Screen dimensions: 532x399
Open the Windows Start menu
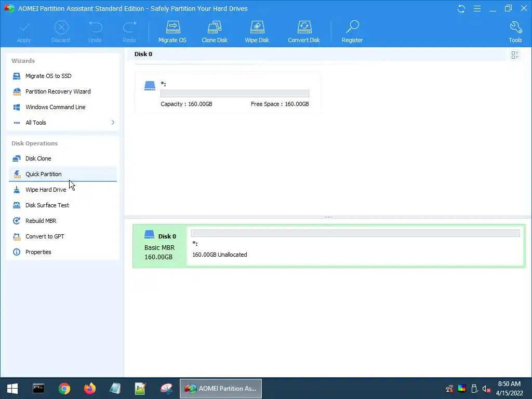pos(12,389)
